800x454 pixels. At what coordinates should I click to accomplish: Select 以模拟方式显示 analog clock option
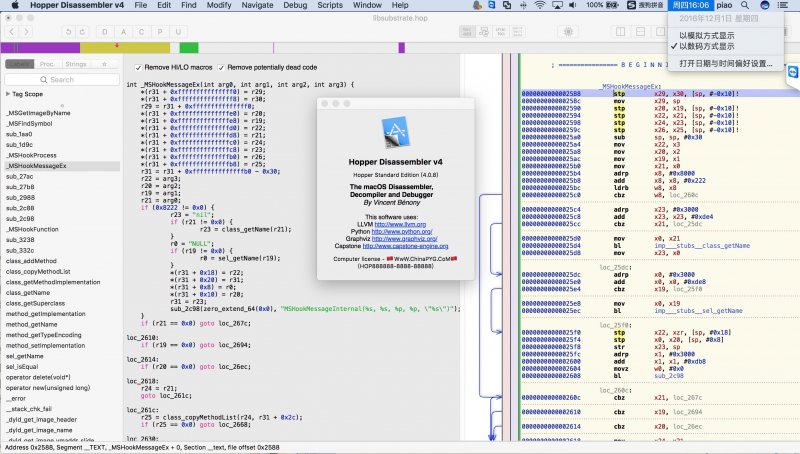point(706,36)
